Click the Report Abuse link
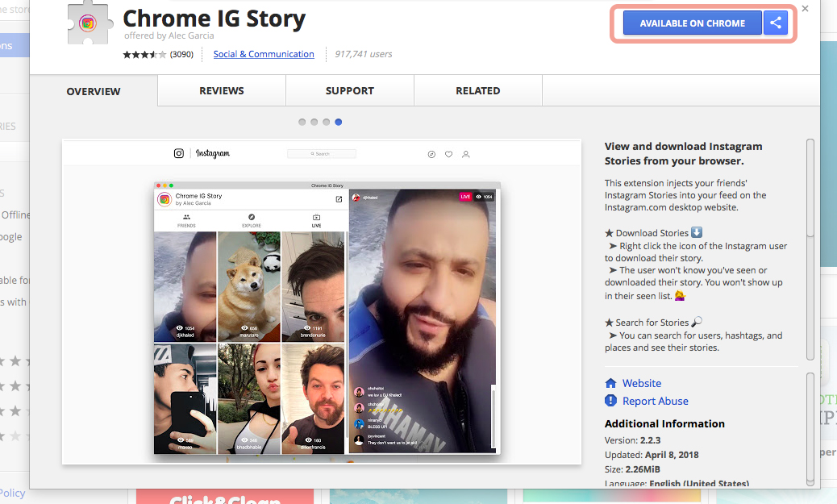This screenshot has width=837, height=504. point(655,401)
